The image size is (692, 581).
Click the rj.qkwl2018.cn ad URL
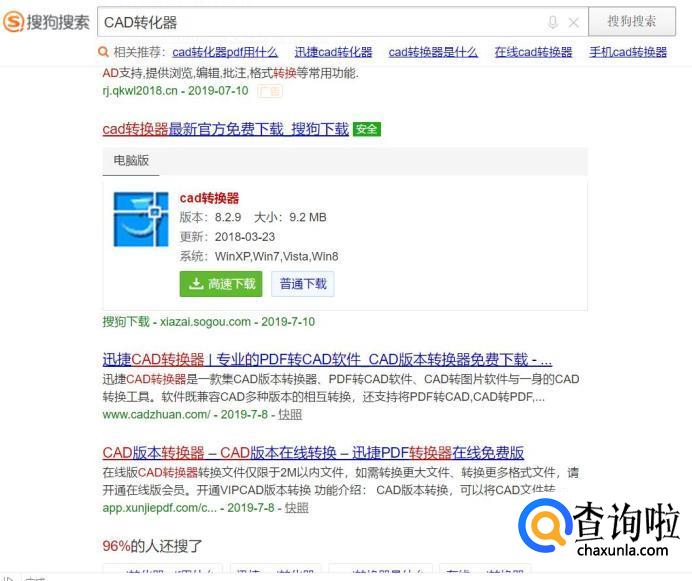click(x=139, y=91)
